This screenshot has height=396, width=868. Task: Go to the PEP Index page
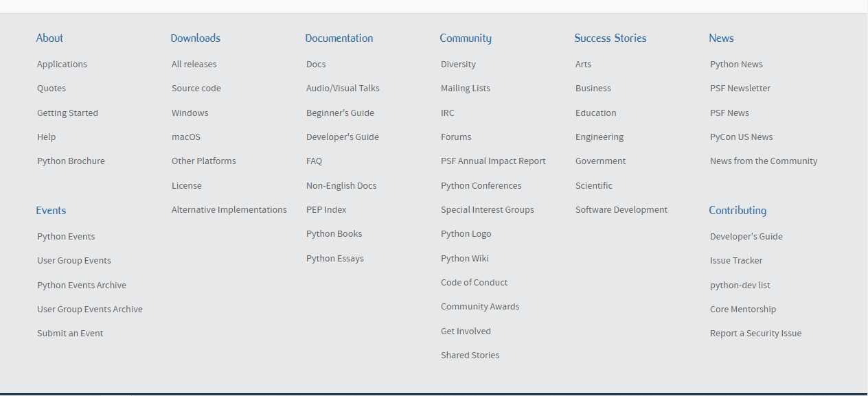326,210
